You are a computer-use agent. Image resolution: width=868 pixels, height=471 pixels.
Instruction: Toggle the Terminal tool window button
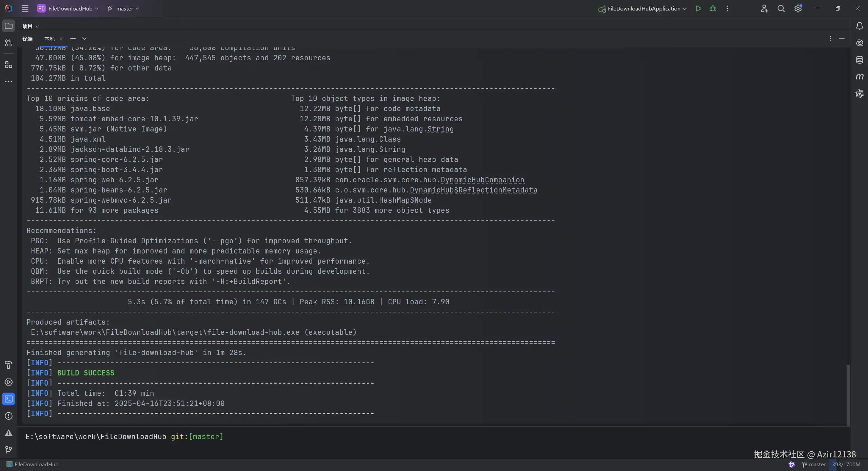[x=8, y=399]
